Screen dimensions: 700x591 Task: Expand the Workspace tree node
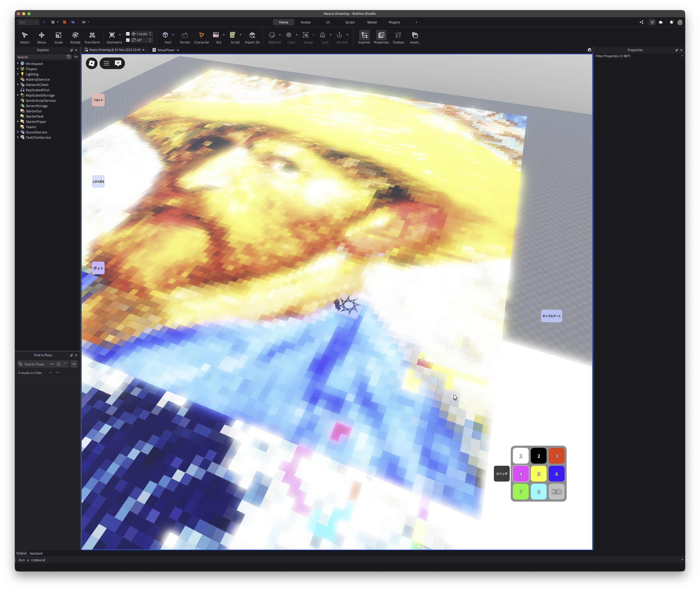(x=18, y=63)
